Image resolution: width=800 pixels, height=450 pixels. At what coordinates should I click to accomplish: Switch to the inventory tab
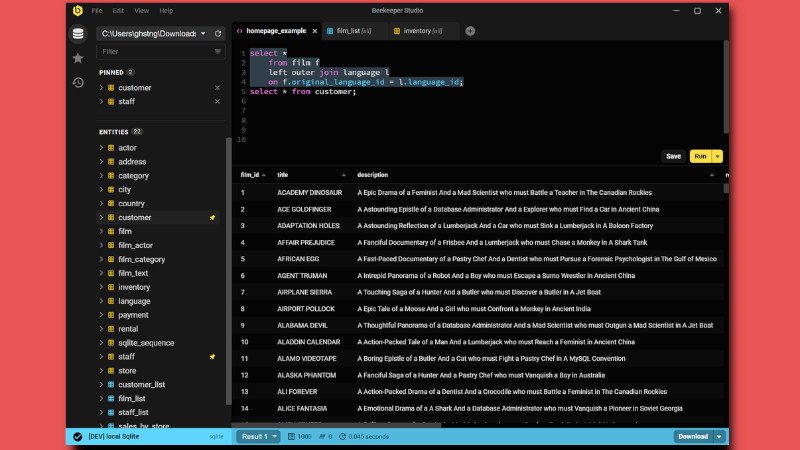coord(422,31)
